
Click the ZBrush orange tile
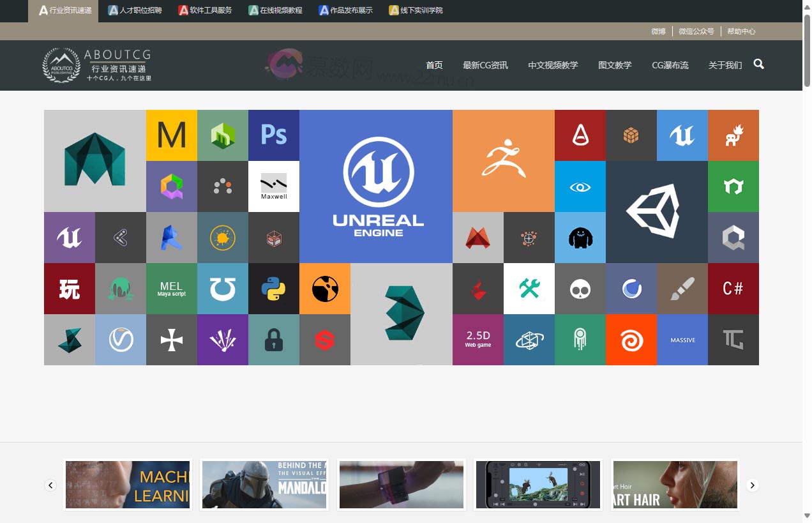click(503, 160)
